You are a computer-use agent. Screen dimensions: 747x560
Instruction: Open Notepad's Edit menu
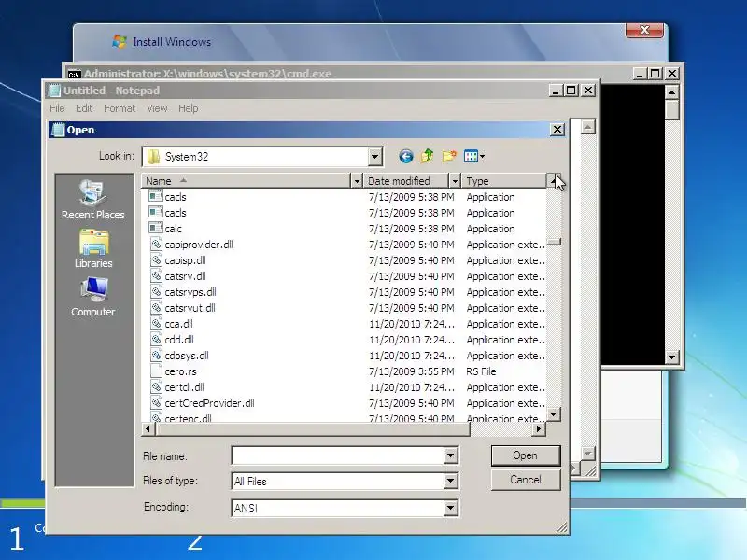pyautogui.click(x=84, y=108)
